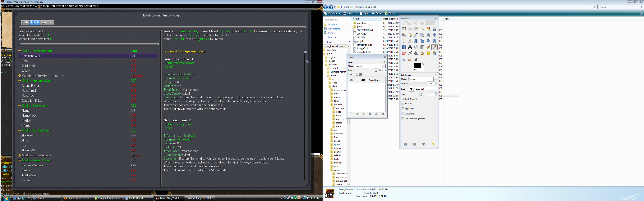Open the Stats tab
This screenshot has height=201, width=644.
pyautogui.click(x=25, y=22)
